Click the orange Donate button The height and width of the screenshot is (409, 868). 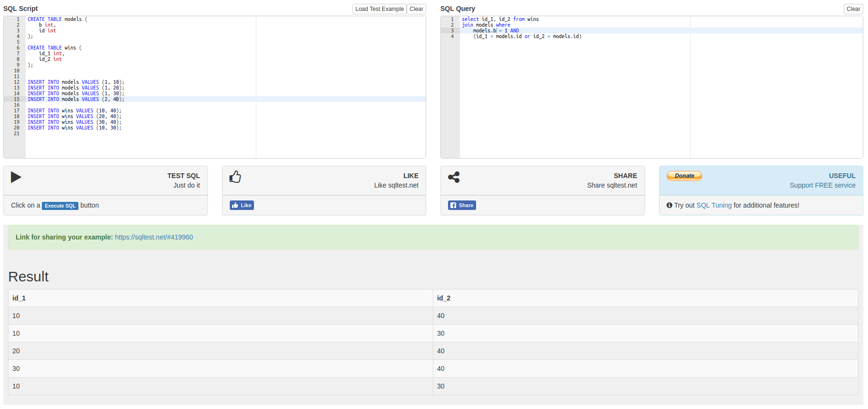[684, 176]
